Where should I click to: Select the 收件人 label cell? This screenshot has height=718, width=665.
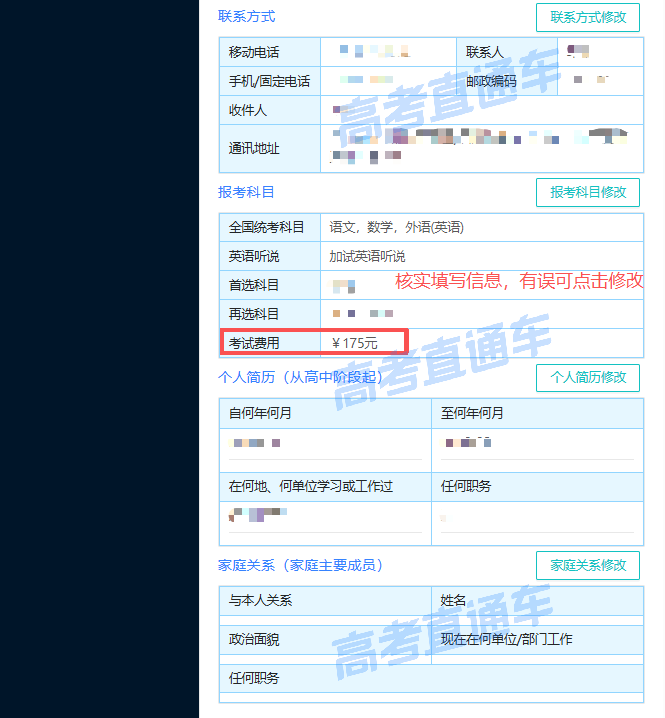pyautogui.click(x=270, y=110)
